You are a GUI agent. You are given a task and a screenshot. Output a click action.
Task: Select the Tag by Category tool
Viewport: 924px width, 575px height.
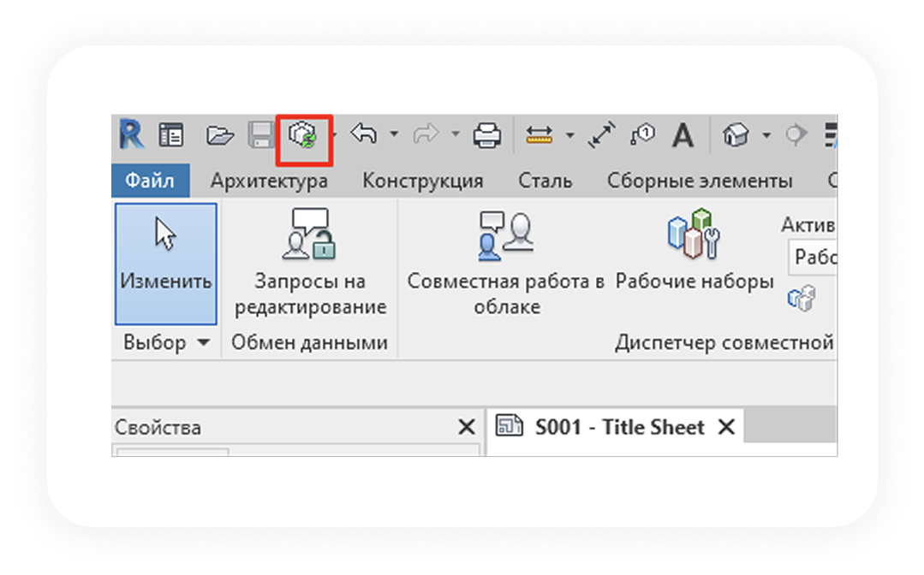click(x=642, y=135)
